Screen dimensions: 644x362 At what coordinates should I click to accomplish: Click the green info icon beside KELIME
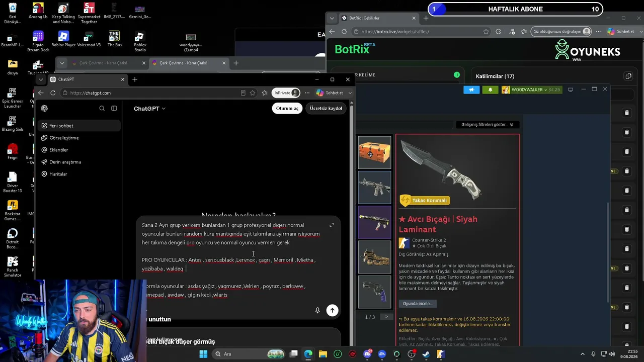click(457, 75)
